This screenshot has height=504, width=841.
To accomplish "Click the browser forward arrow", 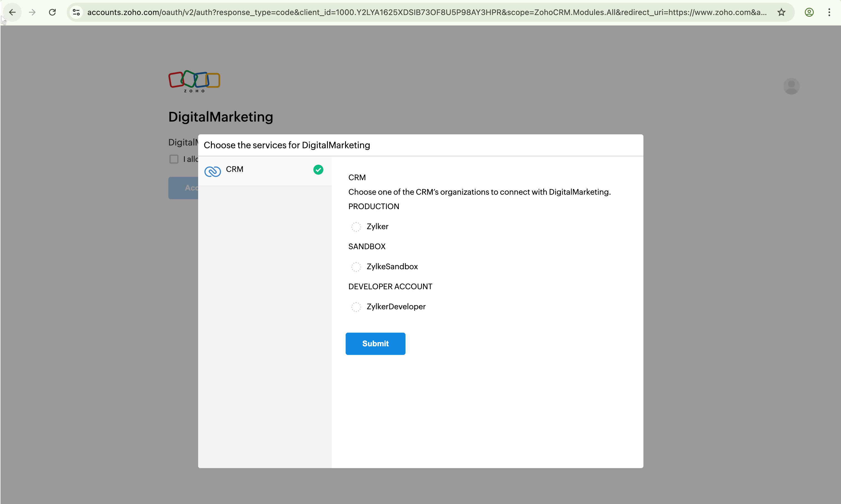I will (x=32, y=13).
